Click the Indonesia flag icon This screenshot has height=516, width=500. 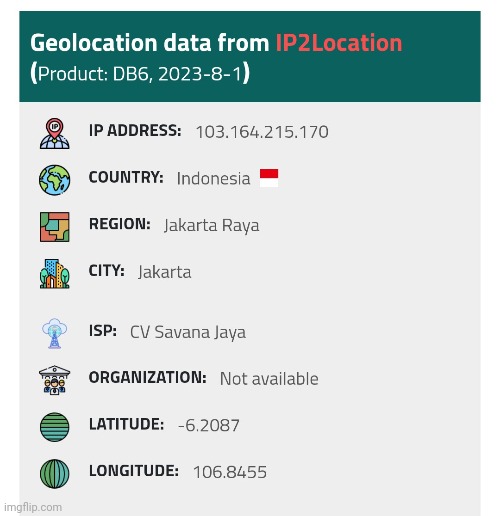coord(269,178)
